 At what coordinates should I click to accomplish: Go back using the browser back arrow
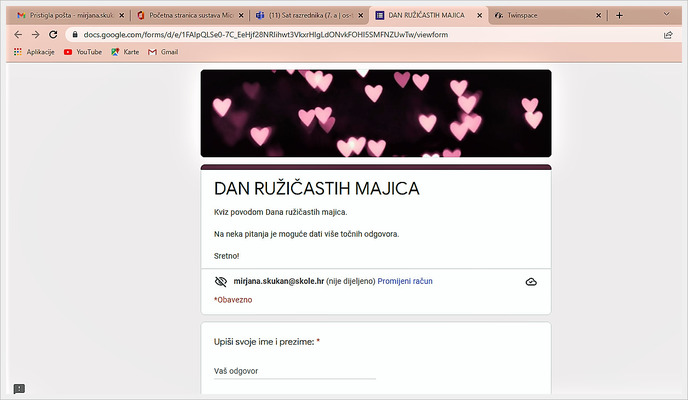click(18, 35)
